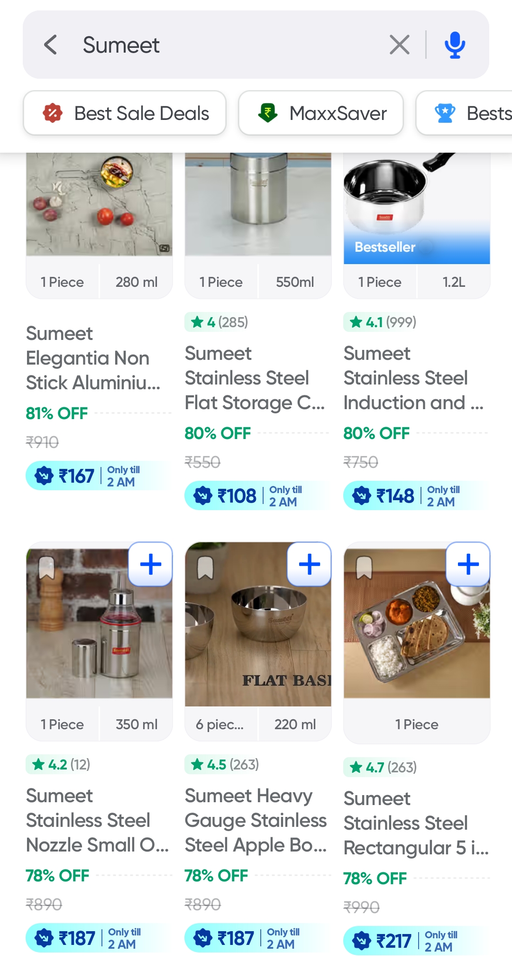Save the rectangular thali plate to wishlist

pyautogui.click(x=364, y=568)
